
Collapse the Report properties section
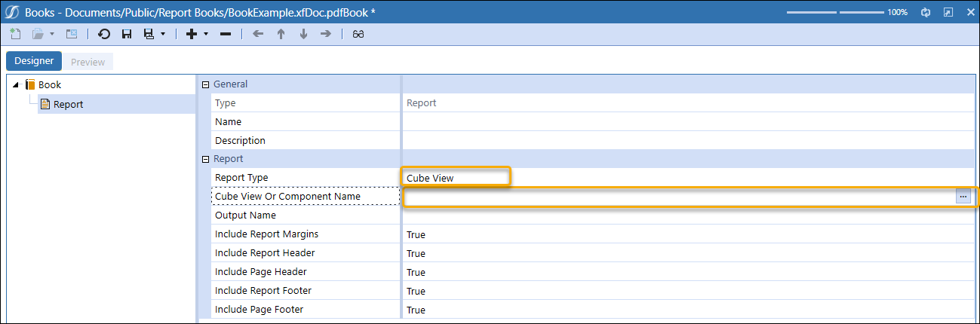pyautogui.click(x=205, y=159)
